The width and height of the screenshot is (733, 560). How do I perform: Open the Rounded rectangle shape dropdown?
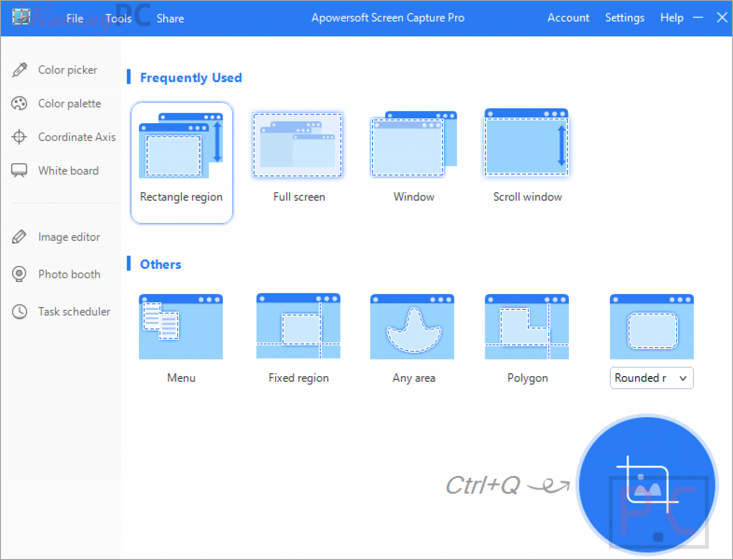tap(651, 378)
